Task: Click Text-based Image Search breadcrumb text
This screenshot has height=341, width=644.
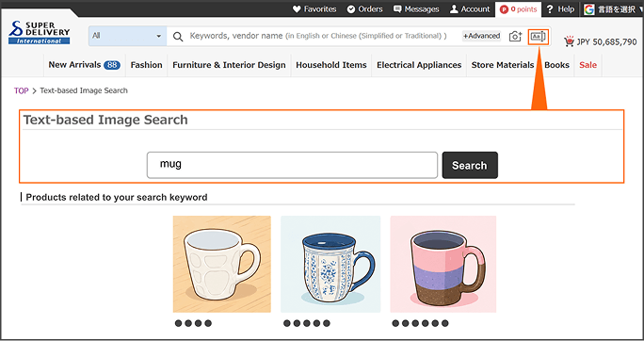Action: click(x=84, y=90)
